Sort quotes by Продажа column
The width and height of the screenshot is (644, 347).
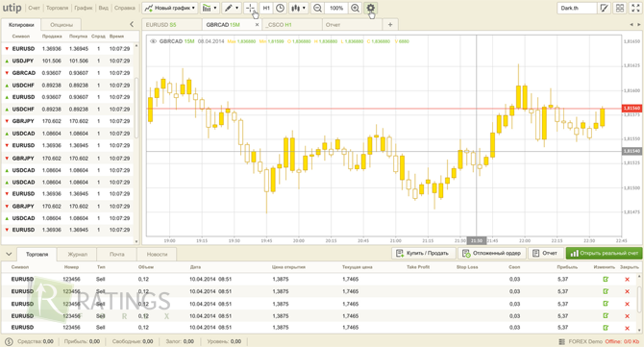pos(52,37)
